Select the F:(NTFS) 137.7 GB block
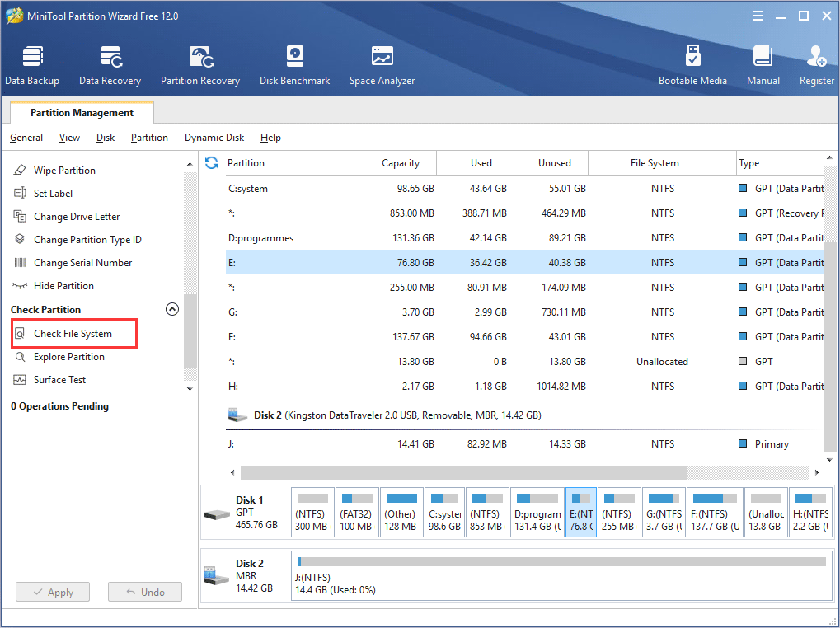This screenshot has width=840, height=628. click(x=716, y=513)
